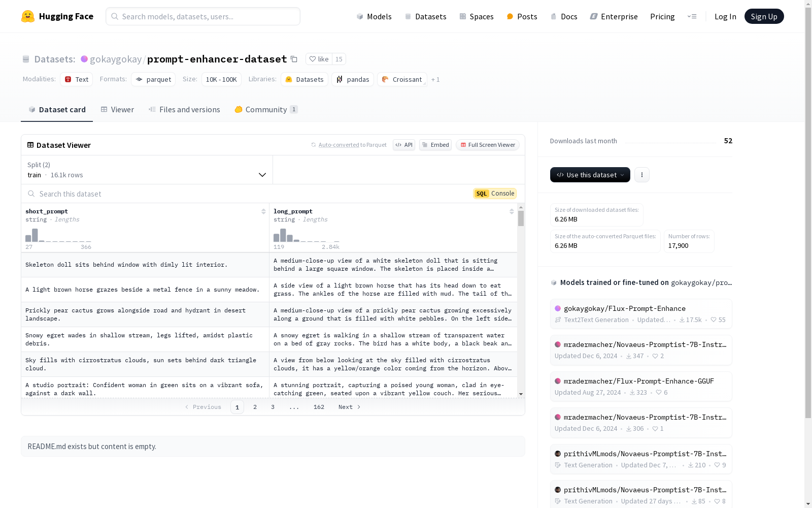Sort the long_prompt column
812x508 pixels.
(512, 211)
